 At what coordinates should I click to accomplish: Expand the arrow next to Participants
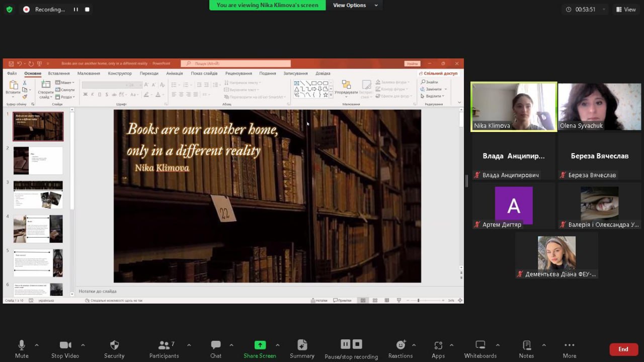[189, 345]
